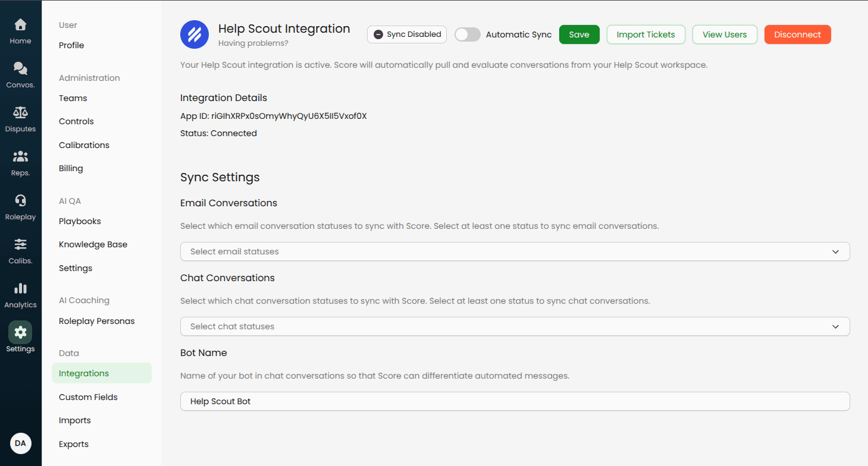Click the Help Scout Integration title
Screen dimensions: 868x466
284,29
